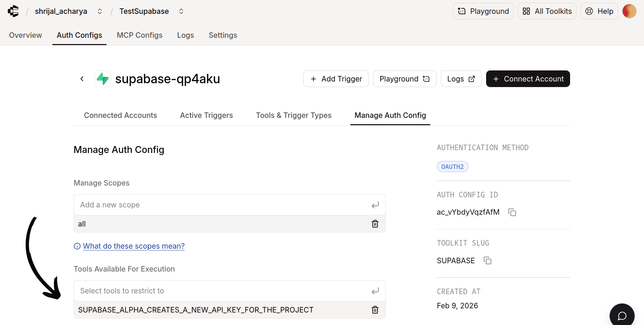Screen dimensions: 644x325
Task: Open All Toolkits from the header
Action: [547, 11]
